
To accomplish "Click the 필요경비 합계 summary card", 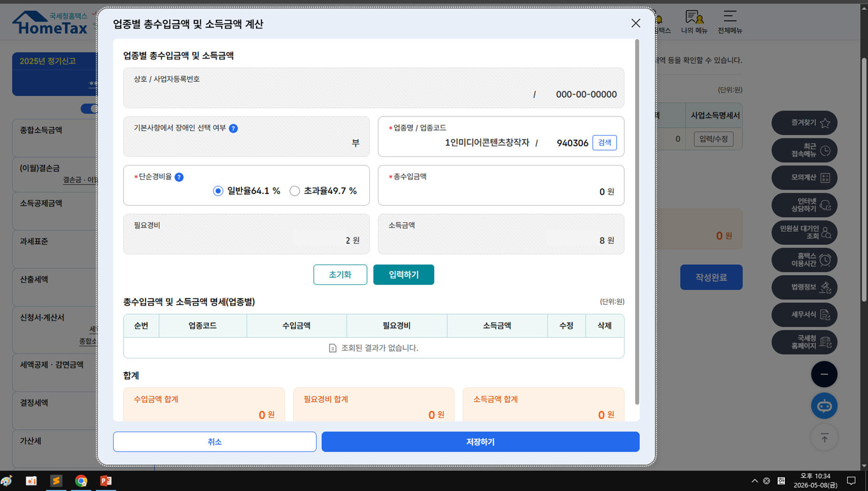I will (374, 404).
